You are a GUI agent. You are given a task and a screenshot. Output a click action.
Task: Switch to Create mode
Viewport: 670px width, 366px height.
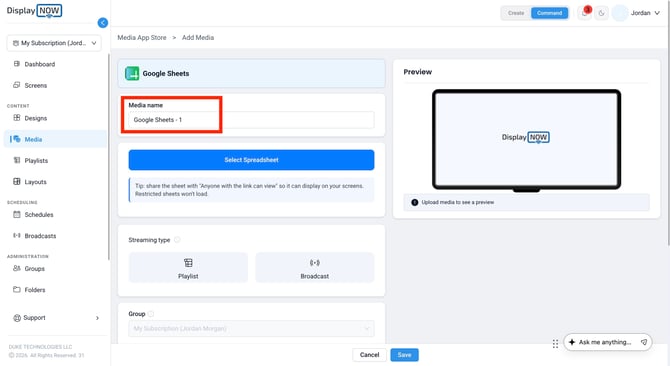(516, 13)
